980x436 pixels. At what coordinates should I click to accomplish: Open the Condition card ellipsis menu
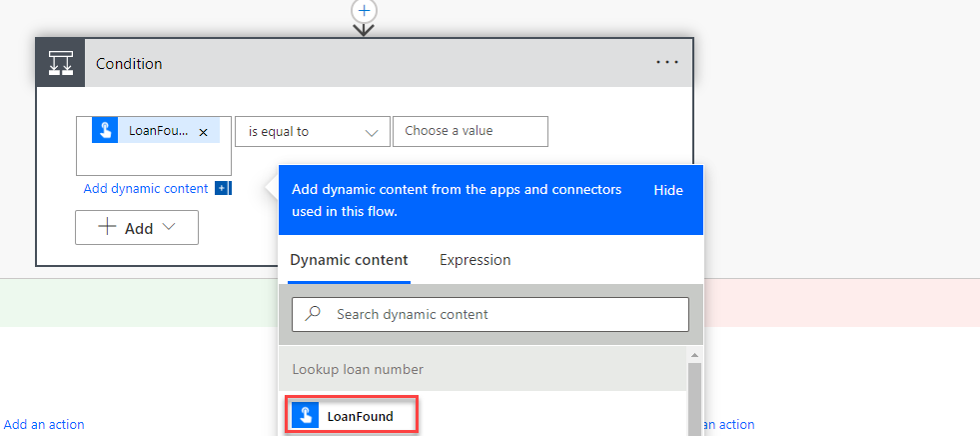click(666, 63)
